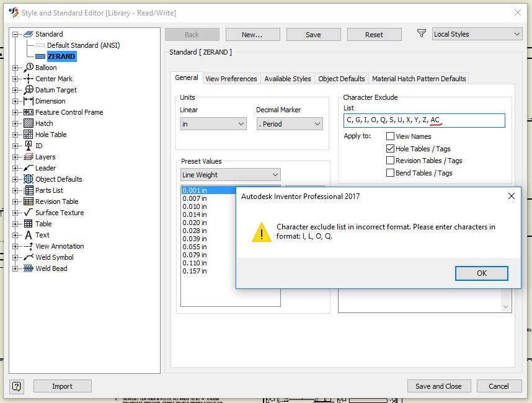Screen dimensions: 532x403
Task: Select the 0.079 in line weight
Action: [x=195, y=255]
